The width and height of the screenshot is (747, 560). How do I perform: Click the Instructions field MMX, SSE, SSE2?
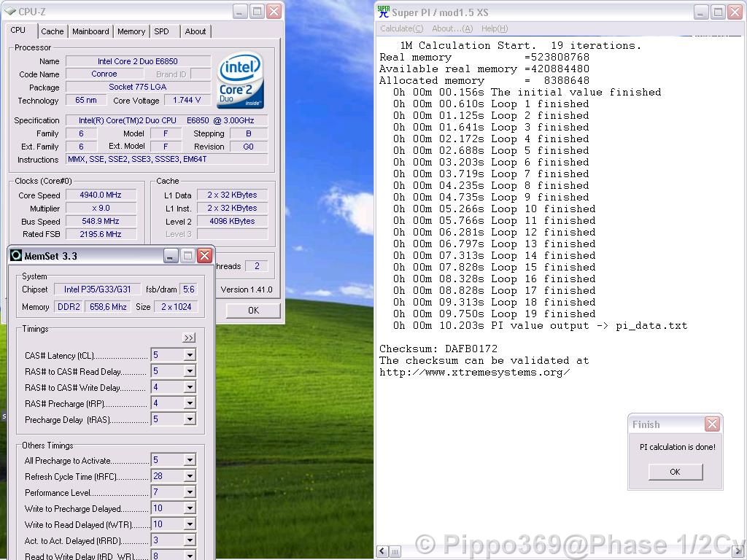click(x=167, y=159)
